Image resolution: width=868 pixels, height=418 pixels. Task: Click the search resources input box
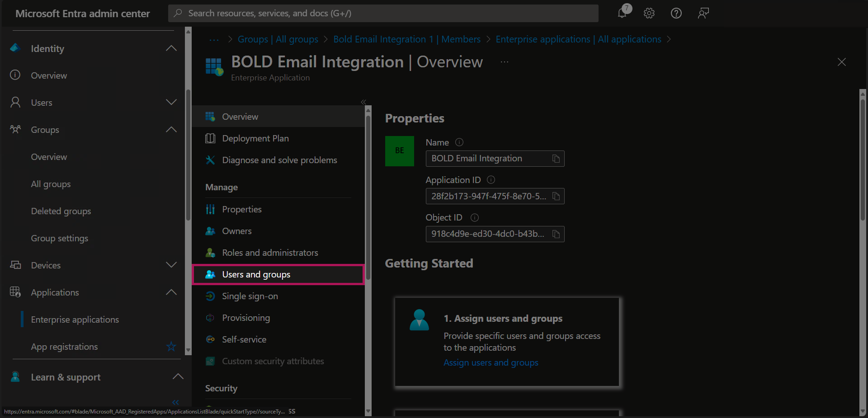tap(383, 13)
